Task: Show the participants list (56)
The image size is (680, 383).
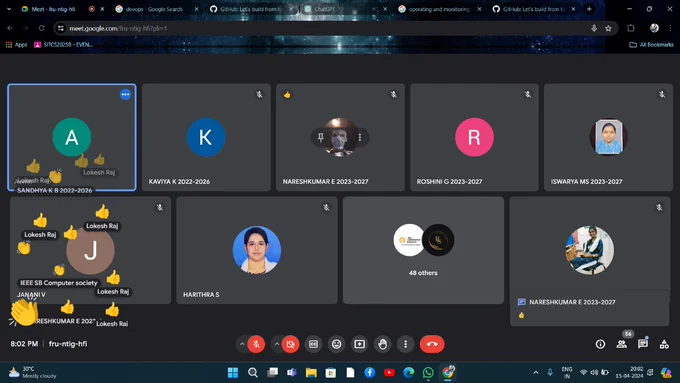Action: click(622, 344)
